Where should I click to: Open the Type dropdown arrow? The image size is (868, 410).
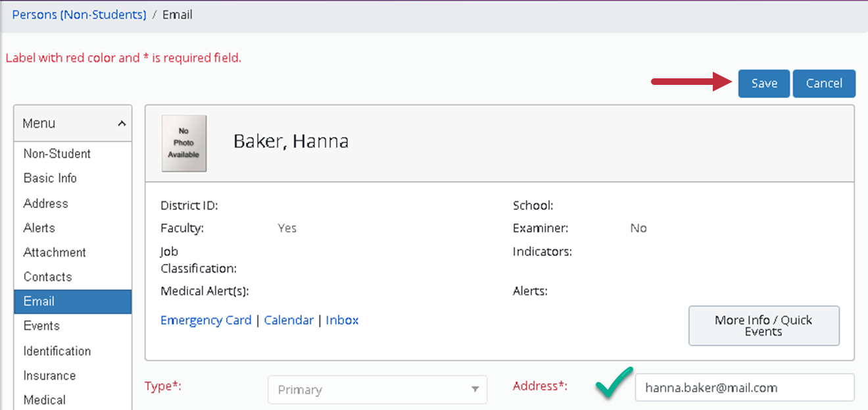pyautogui.click(x=475, y=390)
